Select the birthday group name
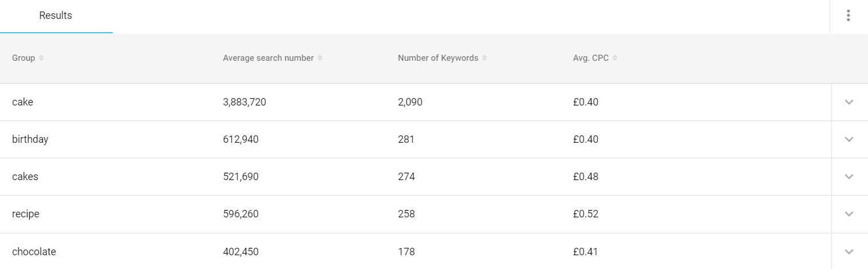The height and width of the screenshot is (269, 868). [x=30, y=139]
